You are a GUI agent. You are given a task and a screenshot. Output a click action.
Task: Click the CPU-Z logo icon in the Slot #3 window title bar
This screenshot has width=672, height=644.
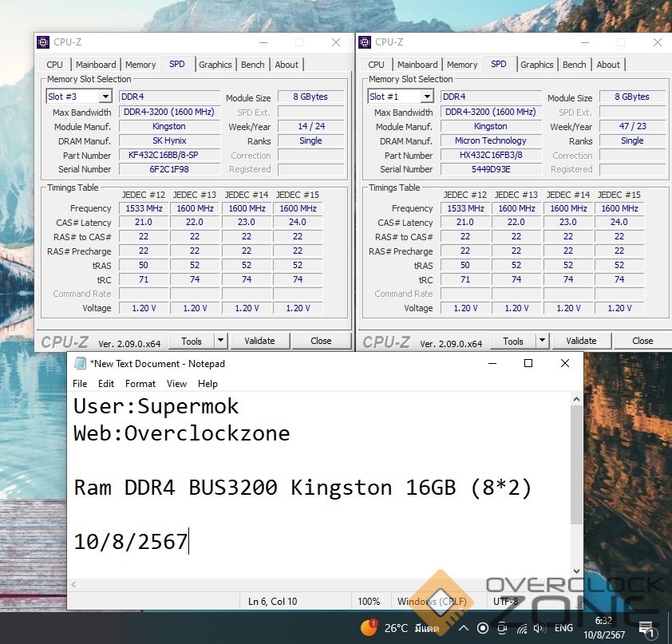pyautogui.click(x=43, y=42)
